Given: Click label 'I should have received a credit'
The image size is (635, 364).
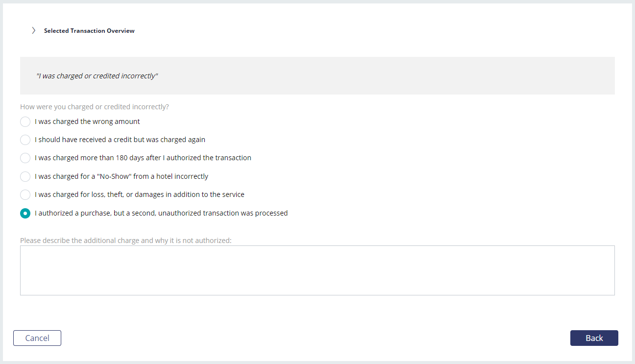Looking at the screenshot, I should click(120, 140).
